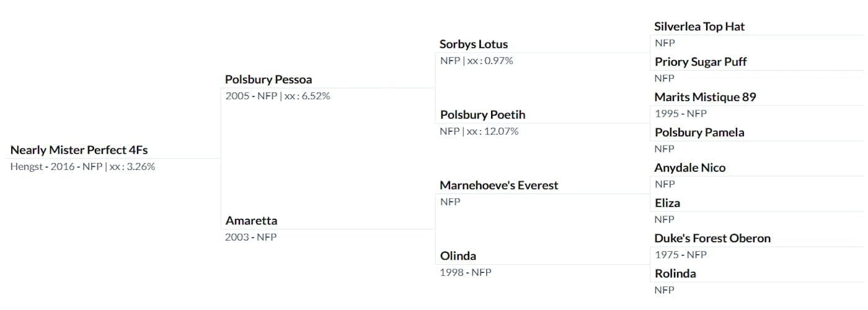This screenshot has height=310, width=868.
Task: Open Rolinda horse entry
Action: (675, 274)
